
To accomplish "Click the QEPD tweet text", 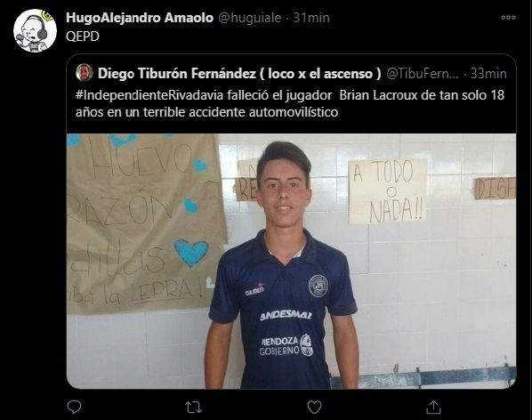I will click(x=83, y=36).
